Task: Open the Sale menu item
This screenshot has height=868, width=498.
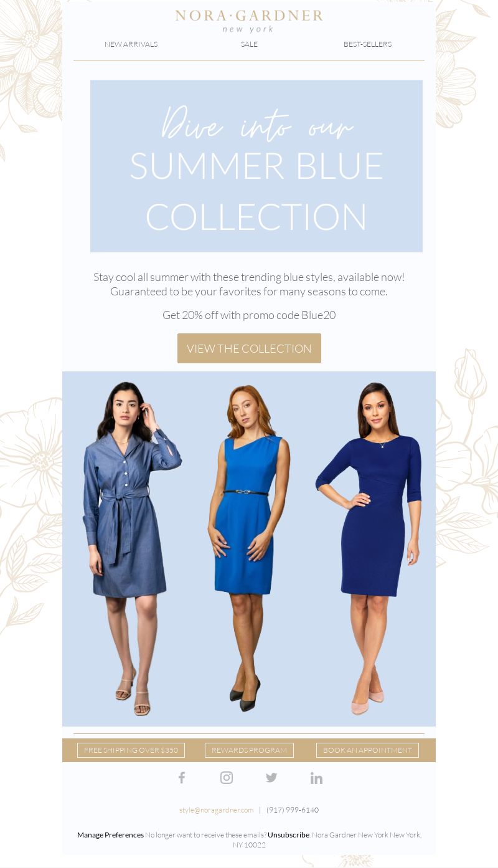Action: [x=249, y=44]
